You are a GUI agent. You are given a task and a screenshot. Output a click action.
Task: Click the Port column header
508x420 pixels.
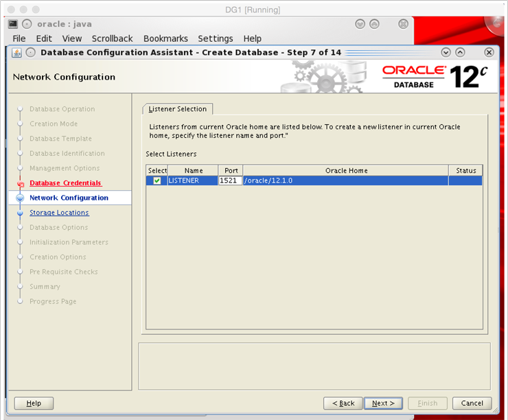point(231,171)
